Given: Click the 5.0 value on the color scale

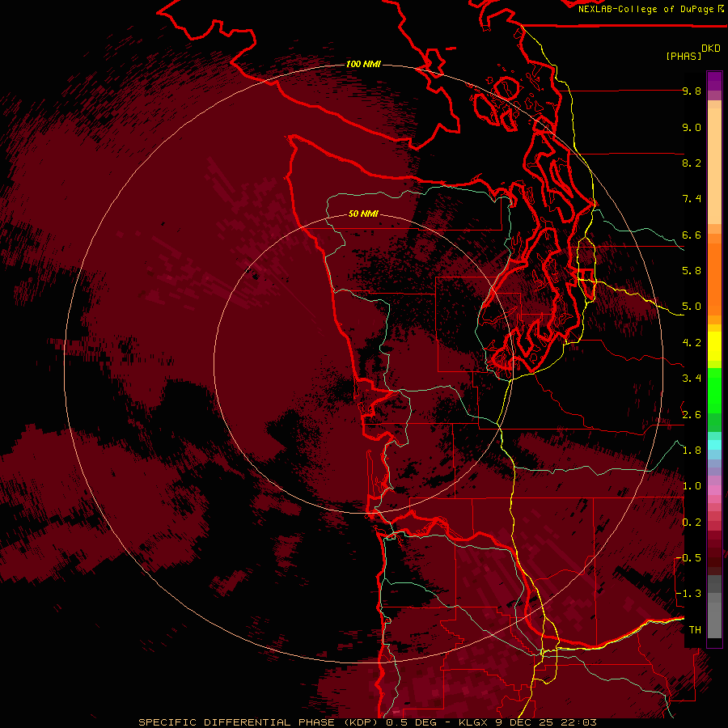Looking at the screenshot, I should (692, 307).
